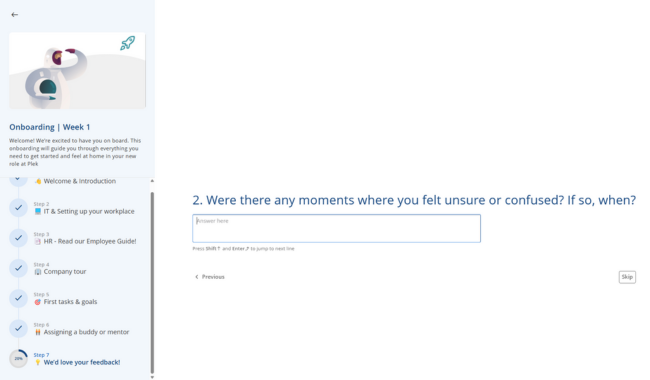Click the rocket icon on banner

pyautogui.click(x=128, y=43)
